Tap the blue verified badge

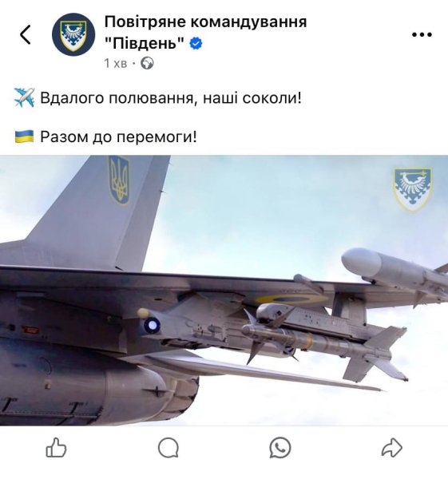(196, 43)
